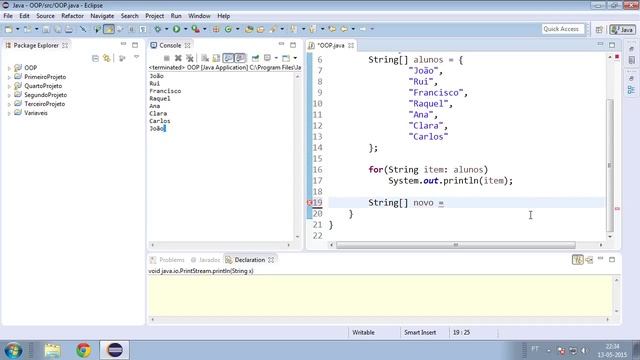Click the Console vertical scrollbar down arrow

tap(297, 236)
